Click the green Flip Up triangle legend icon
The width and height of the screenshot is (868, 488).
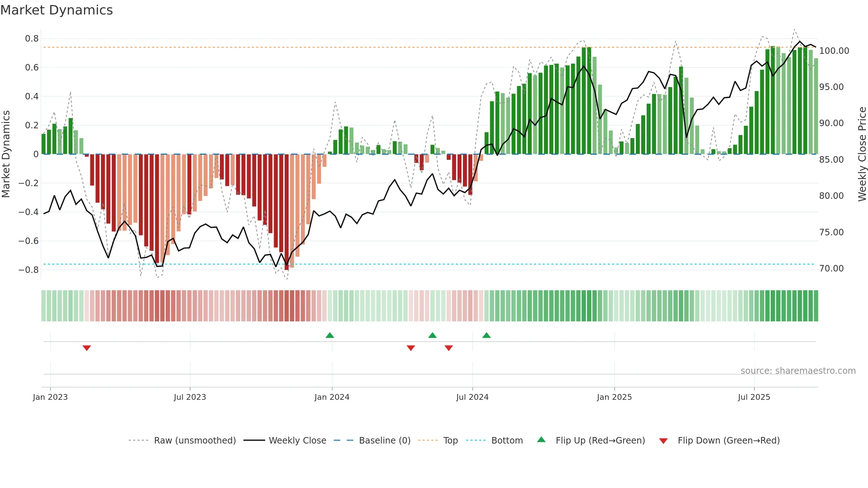click(541, 440)
